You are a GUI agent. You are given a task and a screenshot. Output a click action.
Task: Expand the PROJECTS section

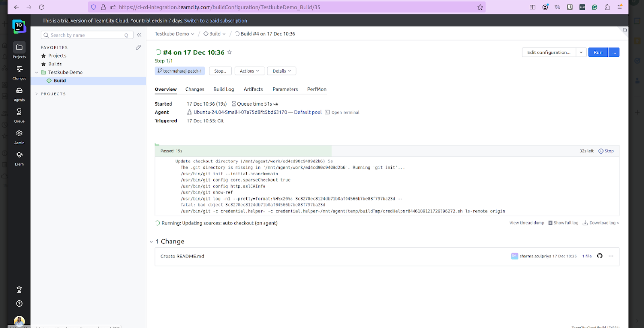[x=37, y=93]
